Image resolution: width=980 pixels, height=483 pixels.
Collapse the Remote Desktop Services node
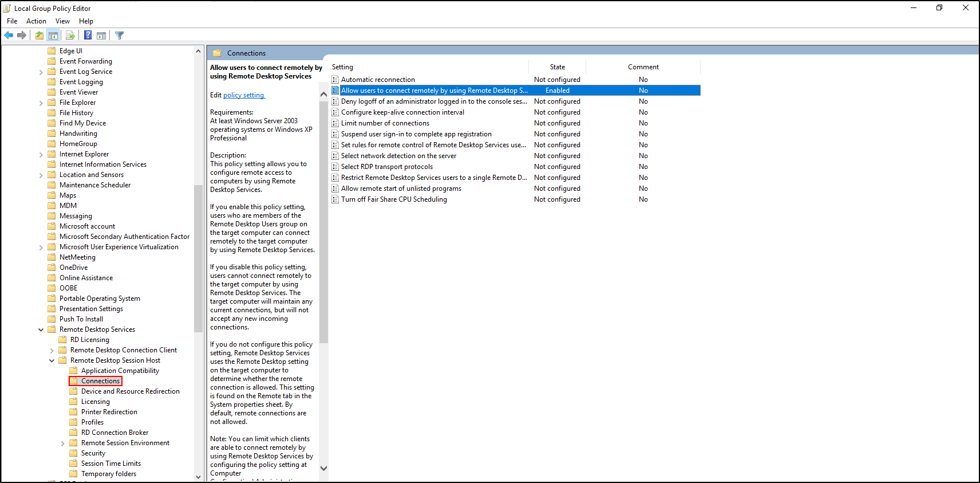(41, 330)
